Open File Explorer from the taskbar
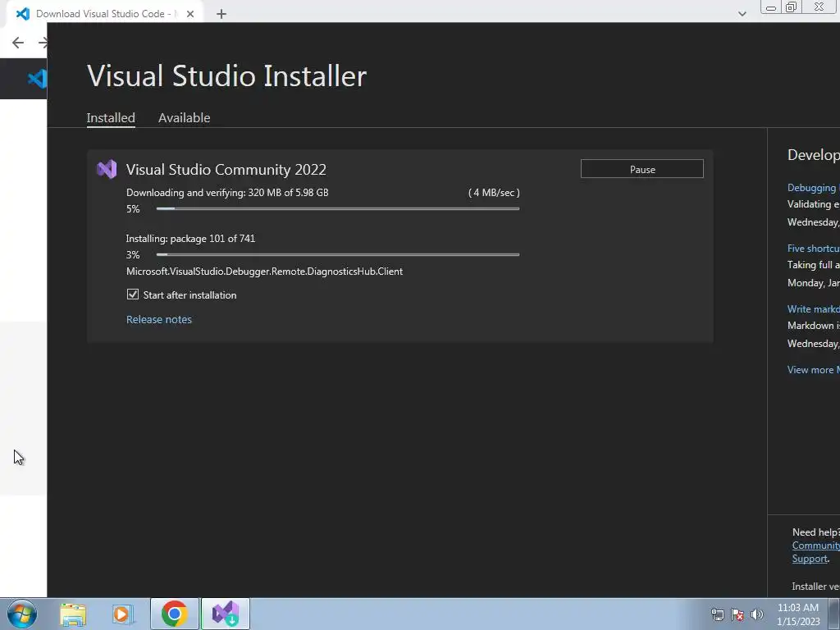The image size is (840, 630). pyautogui.click(x=73, y=614)
